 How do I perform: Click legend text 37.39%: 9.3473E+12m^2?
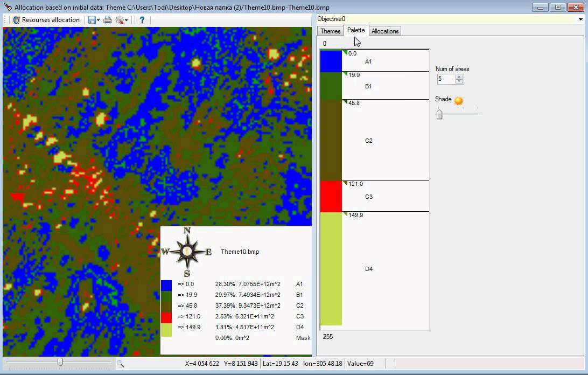[248, 305]
